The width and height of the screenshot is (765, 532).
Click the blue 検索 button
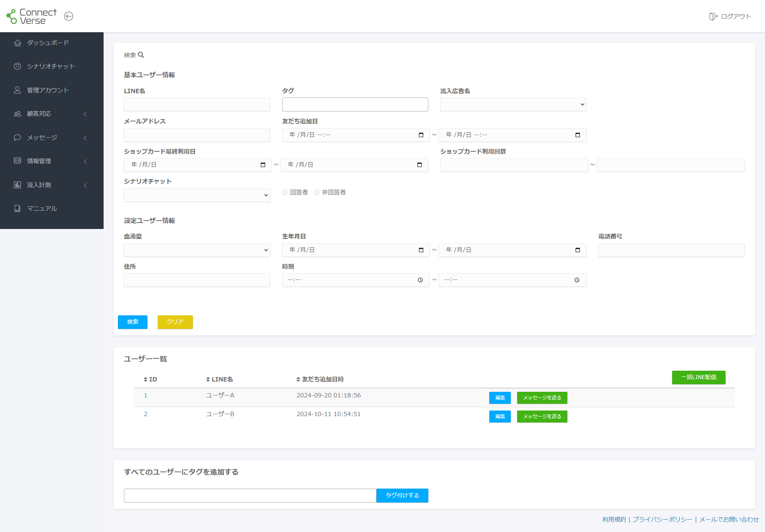click(x=133, y=322)
